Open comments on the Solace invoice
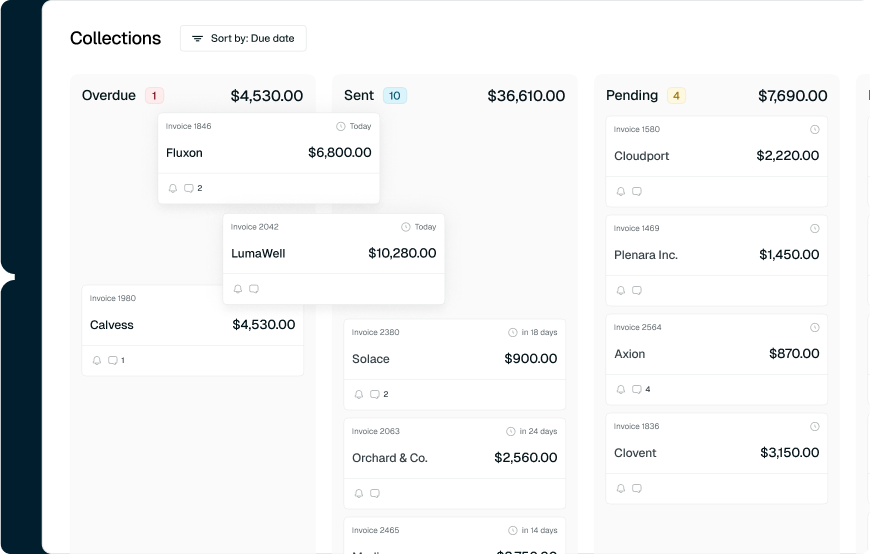This screenshot has width=882, height=554. click(375, 394)
